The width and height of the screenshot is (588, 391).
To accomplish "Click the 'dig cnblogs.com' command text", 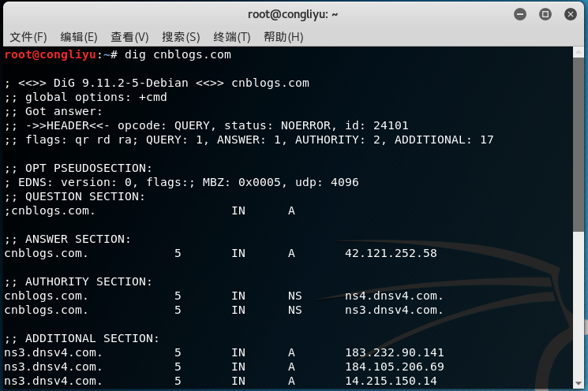I will 178,55.
